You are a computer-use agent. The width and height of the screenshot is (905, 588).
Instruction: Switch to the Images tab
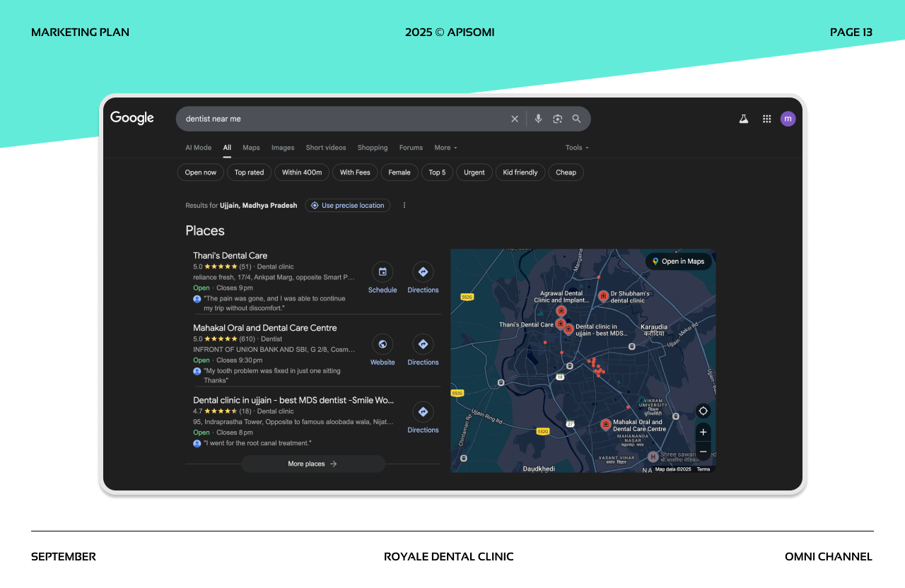[283, 148]
